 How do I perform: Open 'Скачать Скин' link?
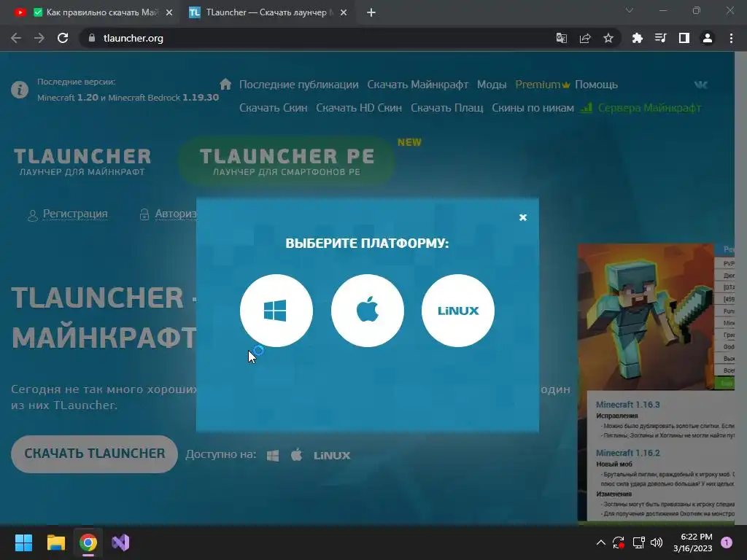(273, 108)
